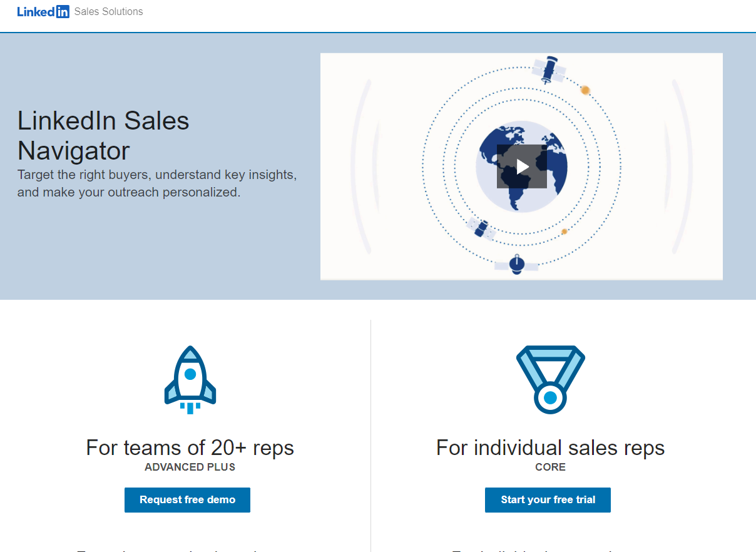Click the globe in the video thumbnail
This screenshot has width=756, height=552.
pos(521,166)
